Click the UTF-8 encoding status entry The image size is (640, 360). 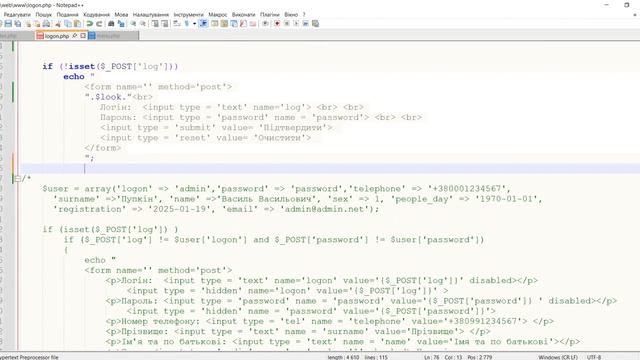point(594,357)
